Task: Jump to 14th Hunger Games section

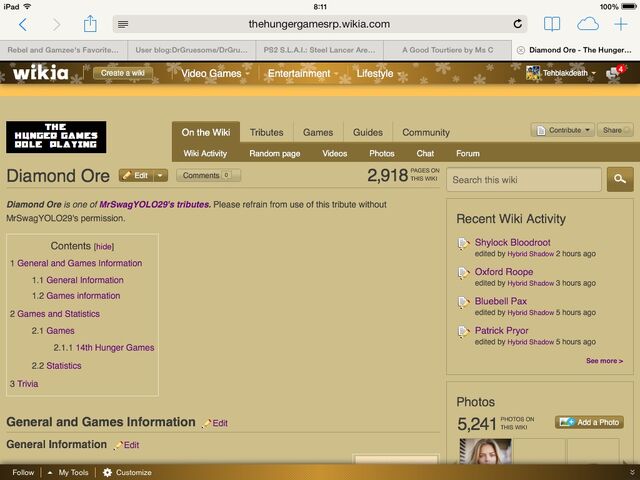Action: pos(115,348)
